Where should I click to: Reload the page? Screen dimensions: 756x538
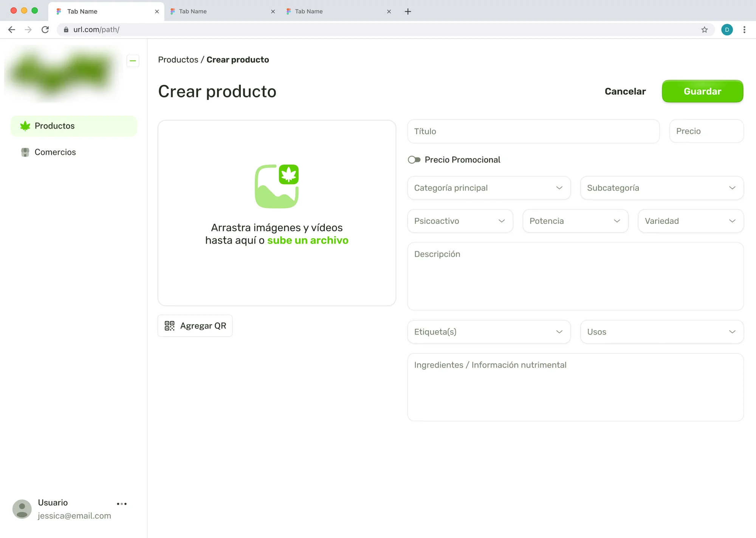coord(45,30)
